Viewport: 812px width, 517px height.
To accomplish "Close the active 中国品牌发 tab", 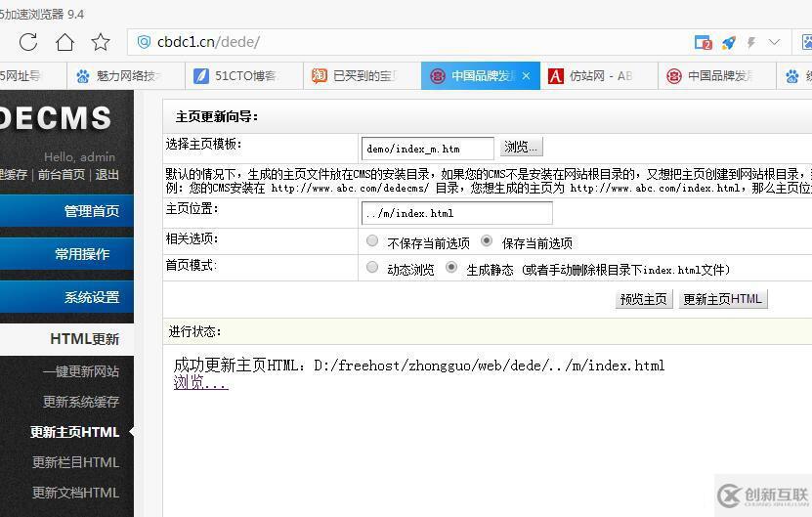I will pos(526,75).
